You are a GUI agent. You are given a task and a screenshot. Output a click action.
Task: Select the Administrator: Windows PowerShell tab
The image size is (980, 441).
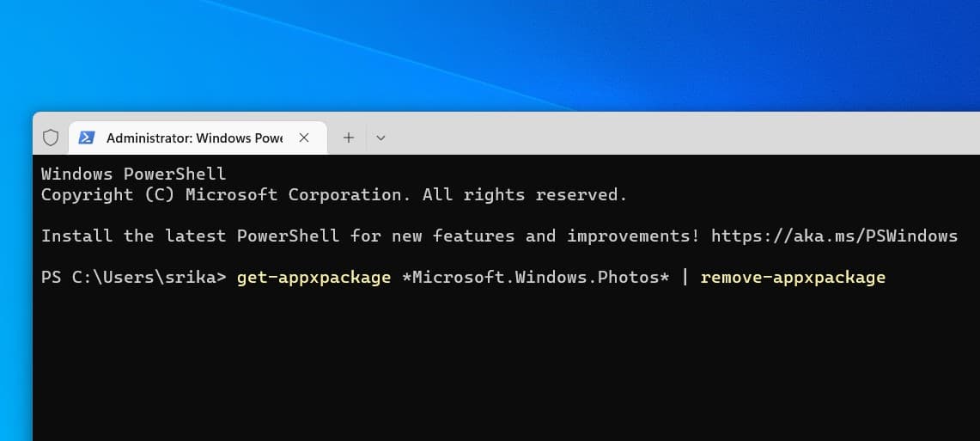point(194,138)
